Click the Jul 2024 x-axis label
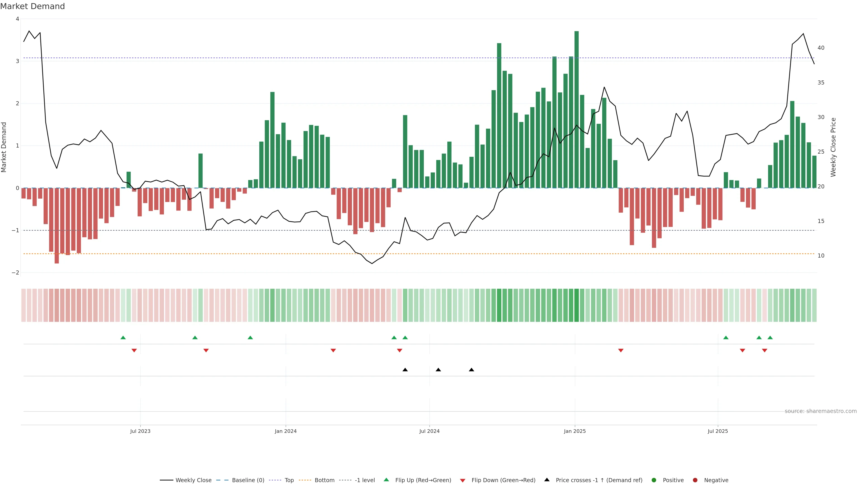 tap(429, 432)
